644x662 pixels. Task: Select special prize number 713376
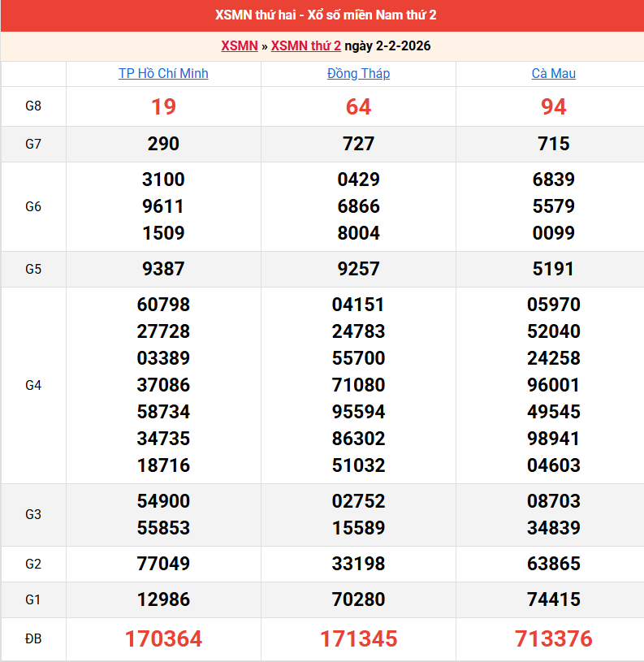(x=553, y=639)
